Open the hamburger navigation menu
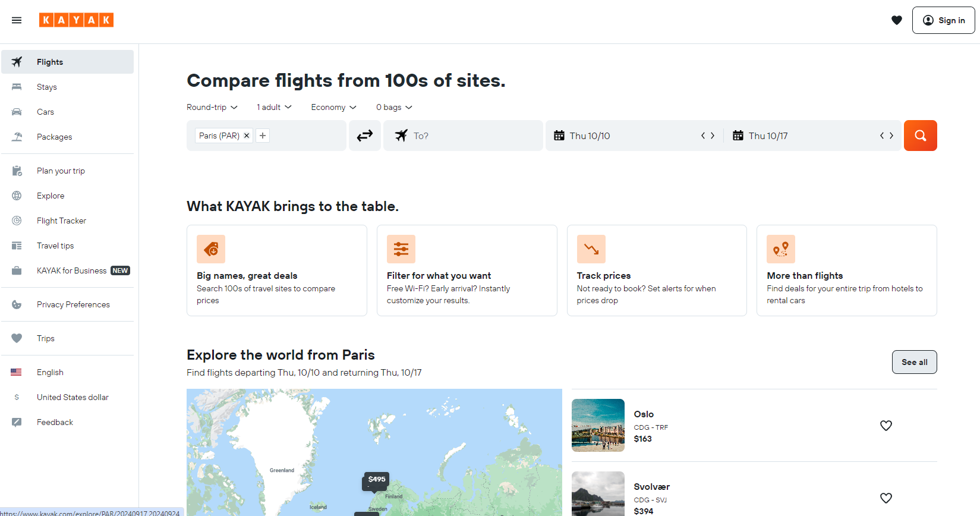The image size is (980, 516). (17, 20)
